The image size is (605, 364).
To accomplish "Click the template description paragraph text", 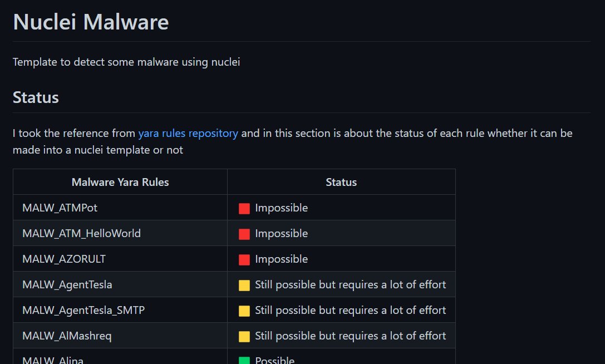I will pos(126,62).
